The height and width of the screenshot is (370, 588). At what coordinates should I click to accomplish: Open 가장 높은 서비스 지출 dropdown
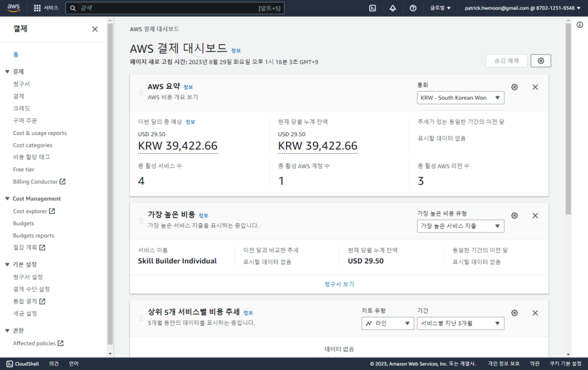coord(461,226)
